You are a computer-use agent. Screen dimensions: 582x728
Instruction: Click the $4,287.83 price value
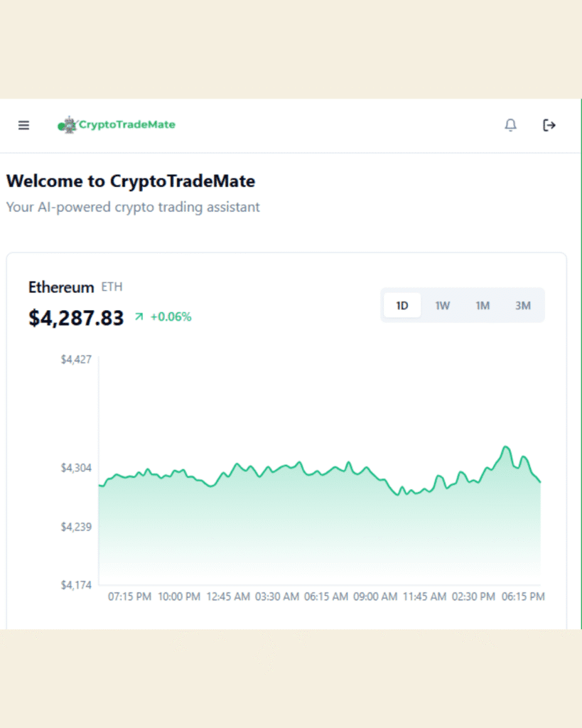pos(76,318)
